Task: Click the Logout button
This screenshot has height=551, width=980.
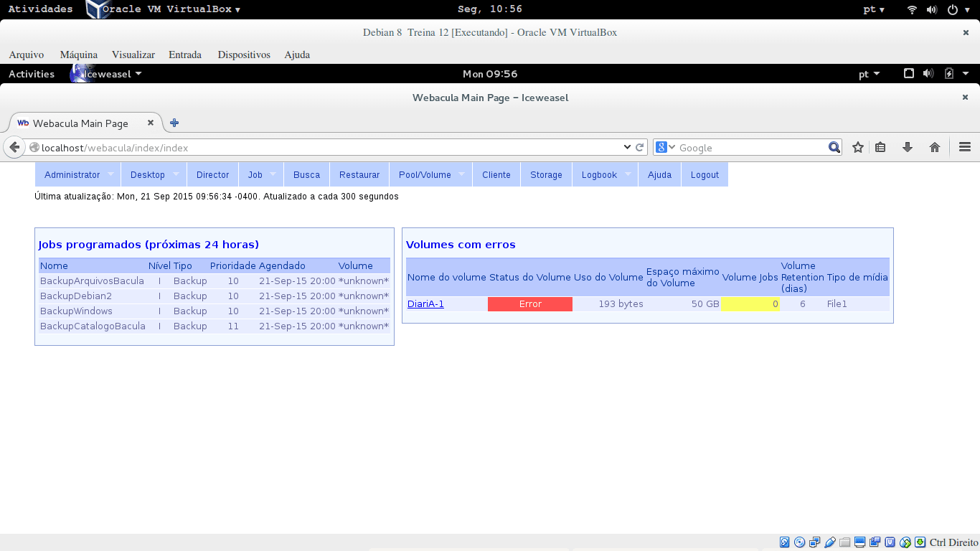Action: pyautogui.click(x=705, y=174)
